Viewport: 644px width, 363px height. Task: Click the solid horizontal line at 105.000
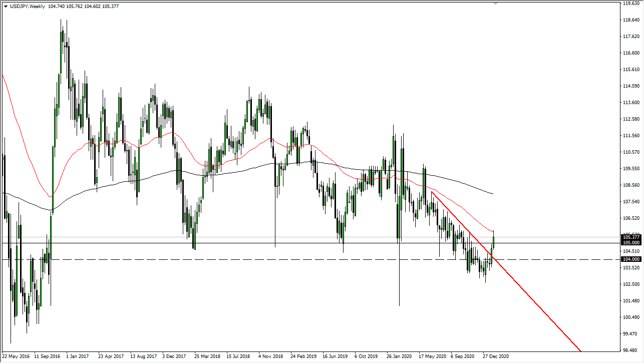(x=300, y=242)
